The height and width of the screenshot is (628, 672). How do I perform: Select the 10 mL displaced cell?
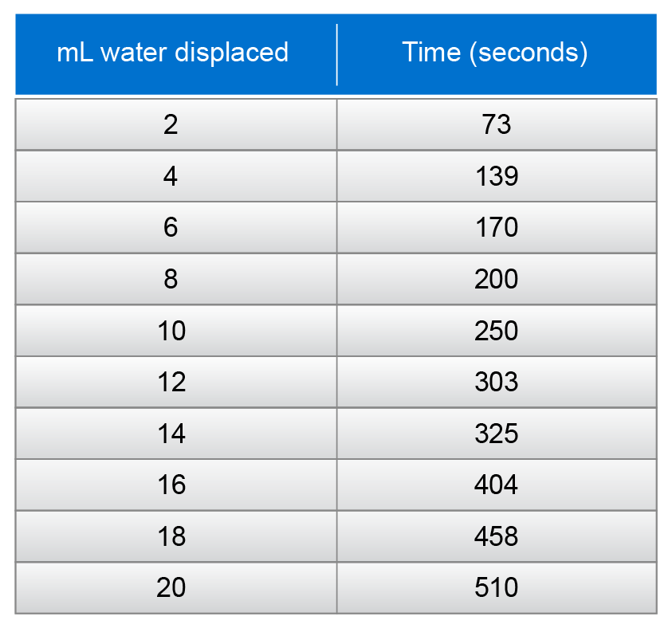171,331
